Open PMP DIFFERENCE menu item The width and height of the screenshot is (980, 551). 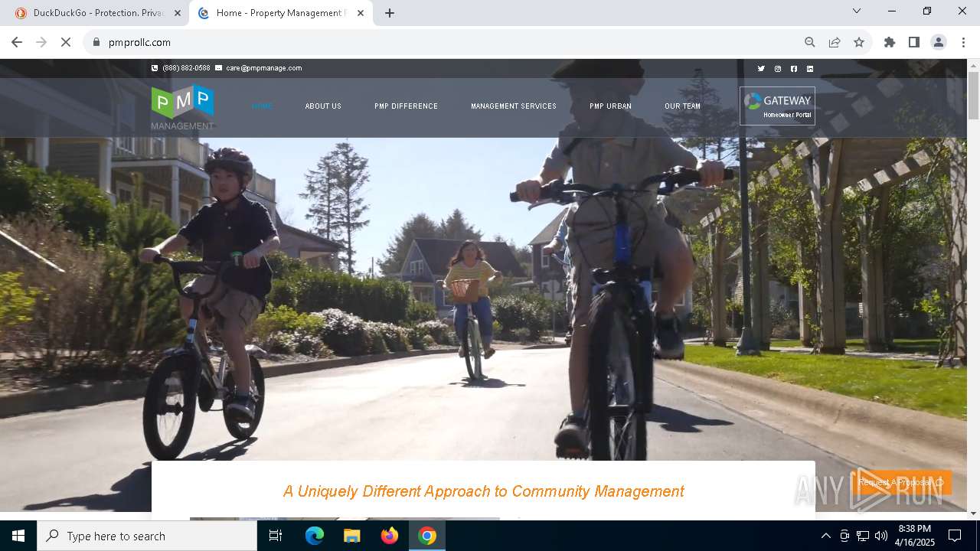(x=406, y=106)
